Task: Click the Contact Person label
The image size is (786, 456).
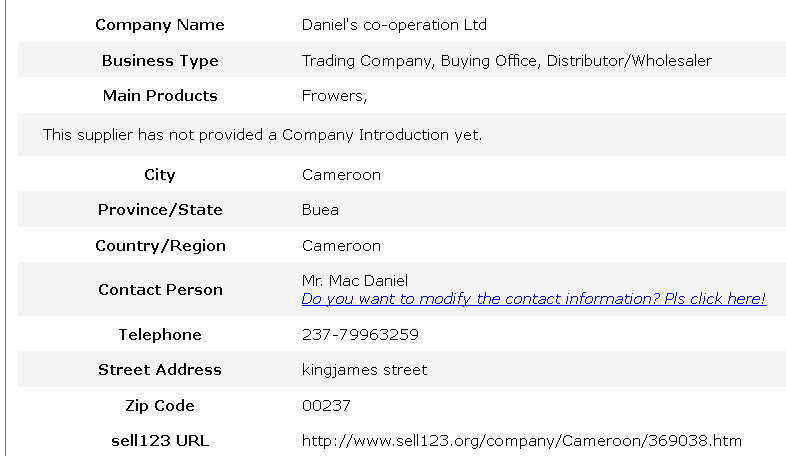Action: (160, 290)
